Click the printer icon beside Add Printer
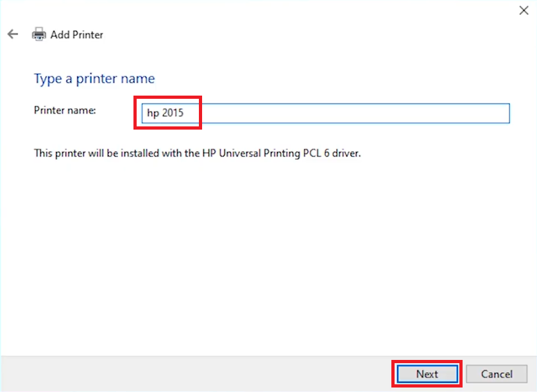This screenshot has height=392, width=537. tap(38, 34)
